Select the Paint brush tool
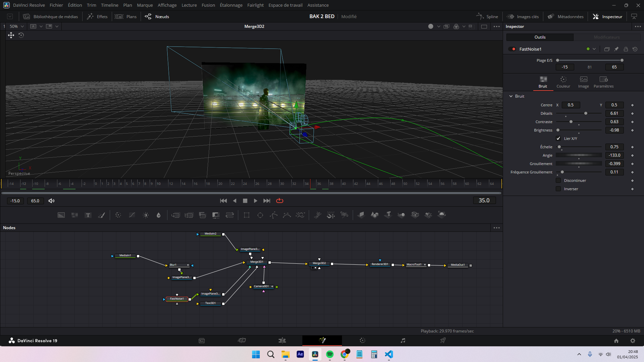 click(x=101, y=215)
